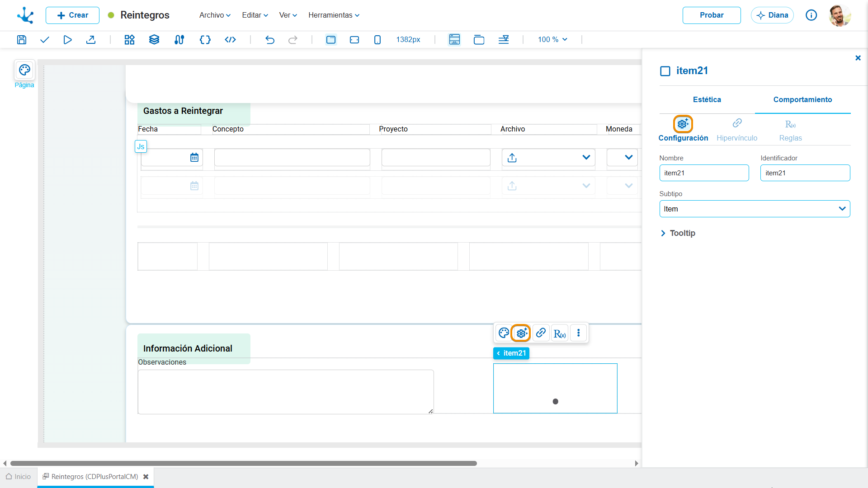This screenshot has height=488, width=868.
Task: Click the Publish export icon
Action: (x=91, y=40)
